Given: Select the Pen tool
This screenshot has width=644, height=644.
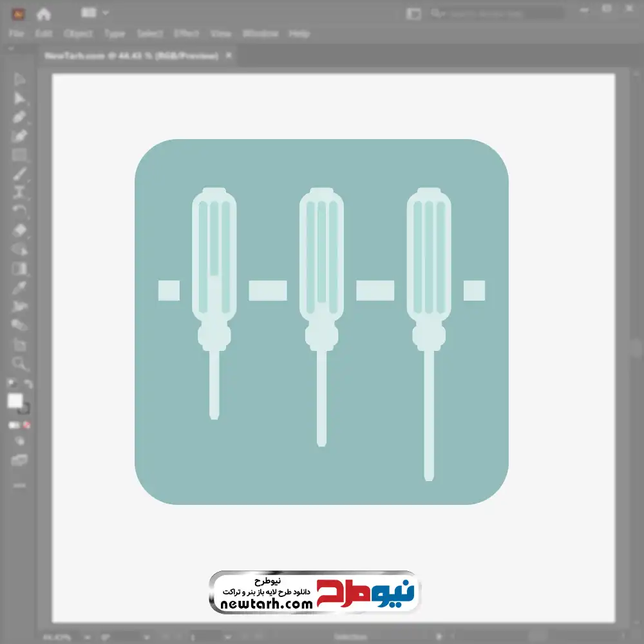Looking at the screenshot, I should 19,117.
